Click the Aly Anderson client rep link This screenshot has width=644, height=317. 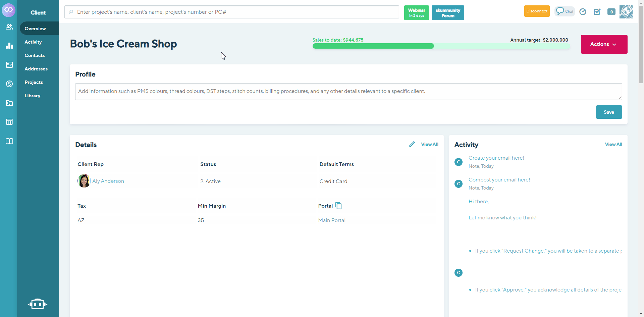[x=108, y=181]
